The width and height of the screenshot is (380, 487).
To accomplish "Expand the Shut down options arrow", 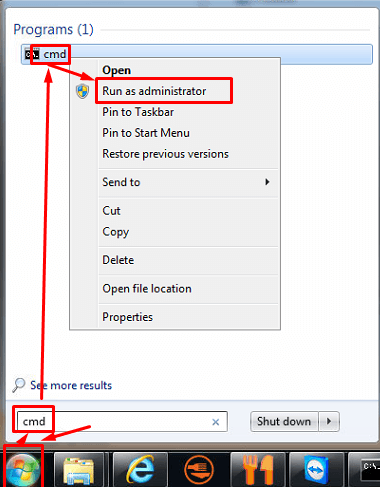I will click(329, 421).
